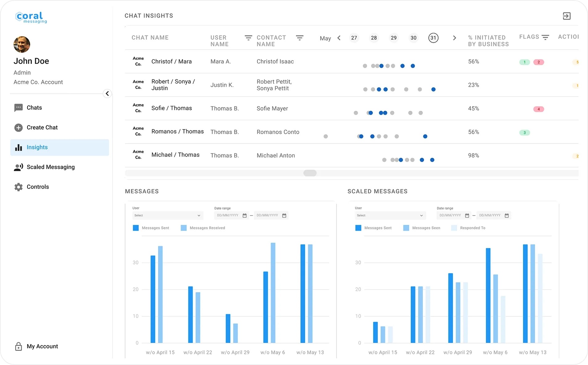Image resolution: width=588 pixels, height=365 pixels.
Task: Open start date calendar in Messages panel
Action: pyautogui.click(x=245, y=216)
